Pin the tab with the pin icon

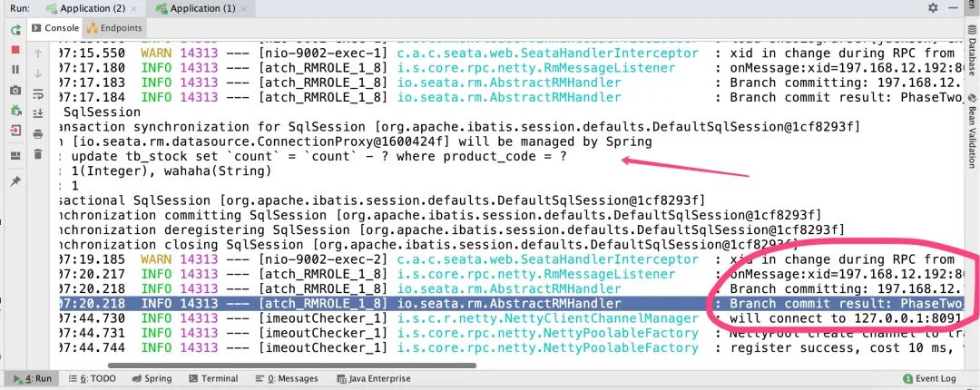15,180
